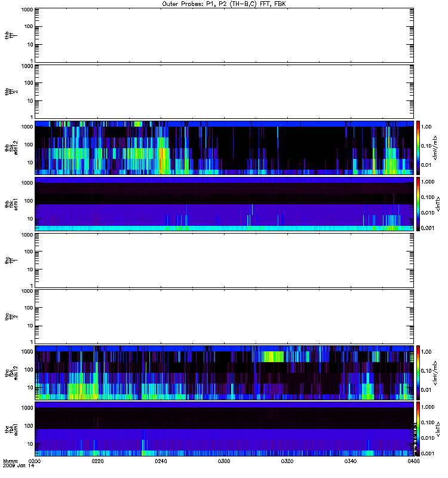Select the thc edc12 mV/m color bar
448x478 pixels.
(418, 373)
